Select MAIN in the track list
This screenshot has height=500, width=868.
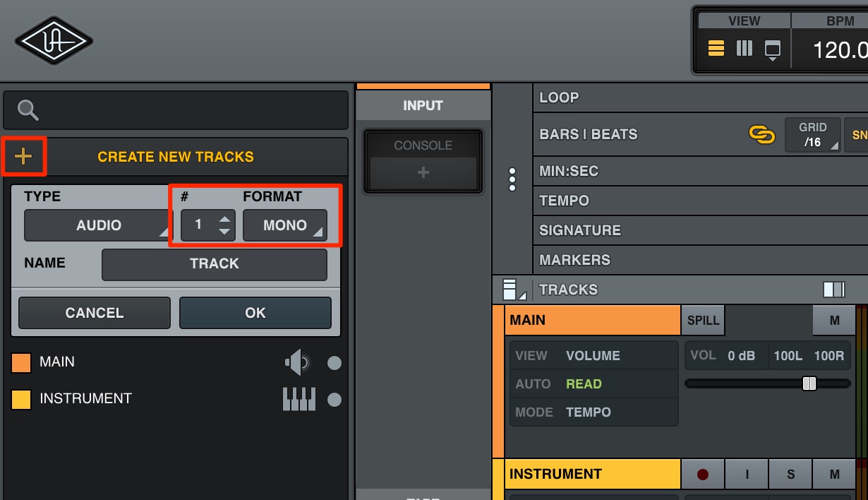pos(57,362)
